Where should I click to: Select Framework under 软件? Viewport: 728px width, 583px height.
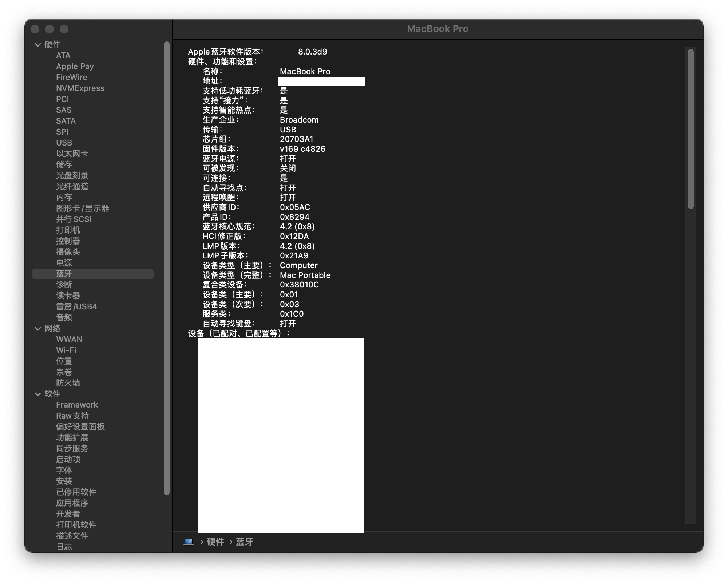point(77,405)
